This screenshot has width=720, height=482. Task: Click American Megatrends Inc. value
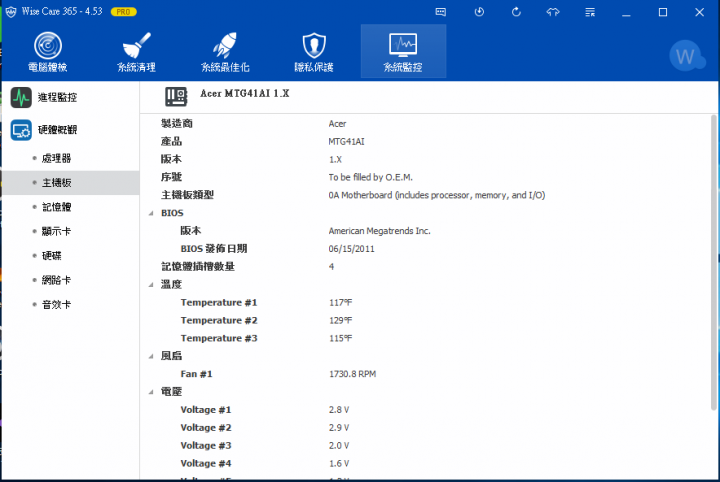click(379, 231)
